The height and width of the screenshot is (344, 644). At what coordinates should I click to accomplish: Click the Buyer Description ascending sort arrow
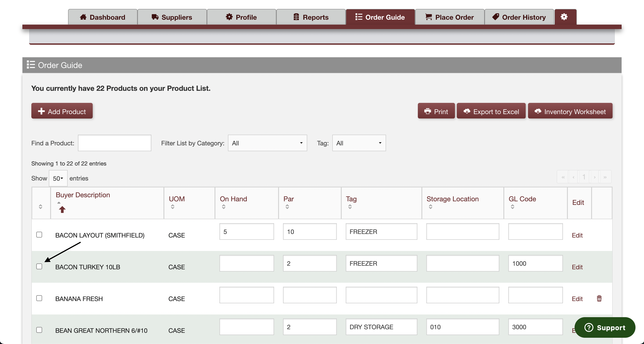click(x=62, y=209)
